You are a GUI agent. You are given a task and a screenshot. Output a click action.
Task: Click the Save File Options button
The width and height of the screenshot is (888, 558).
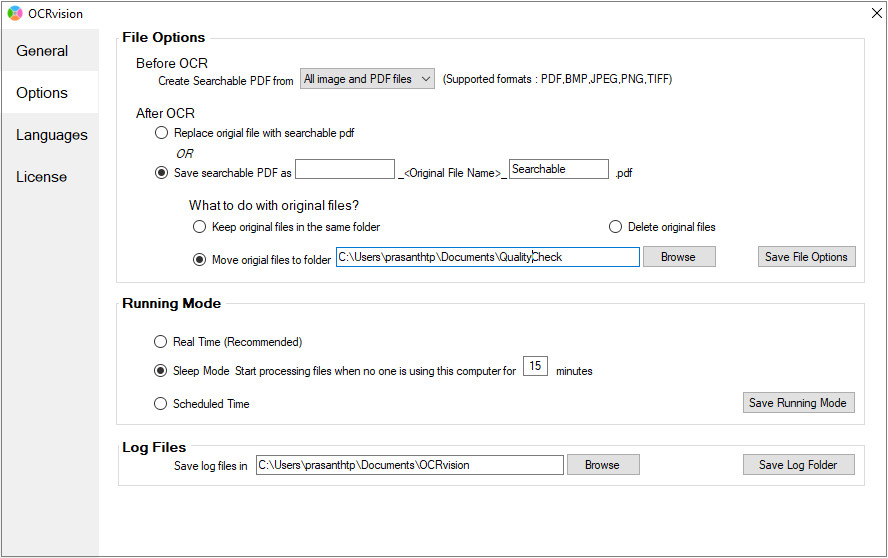click(x=806, y=257)
